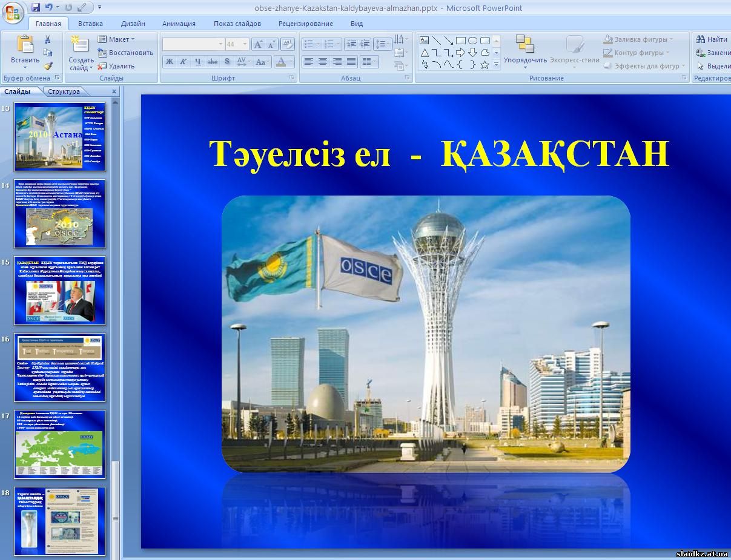Open the font name combo box
Screen dimensions: 731x560
click(194, 44)
